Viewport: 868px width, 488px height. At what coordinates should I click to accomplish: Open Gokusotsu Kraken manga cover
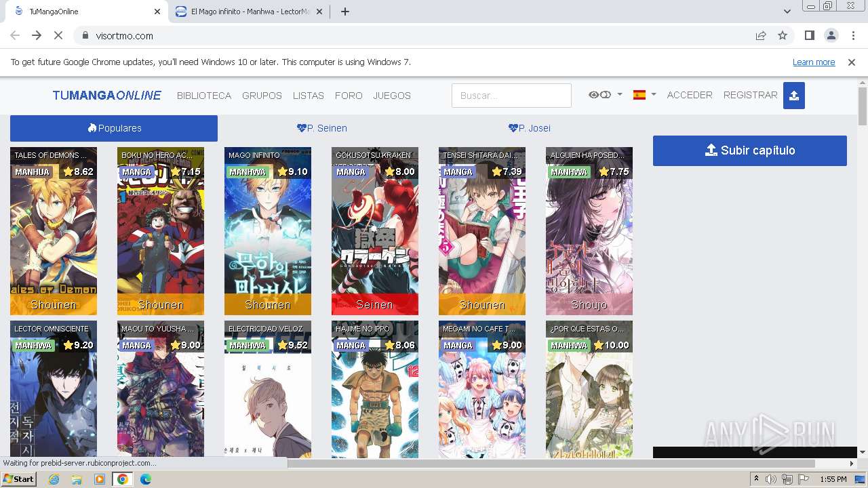pos(375,231)
